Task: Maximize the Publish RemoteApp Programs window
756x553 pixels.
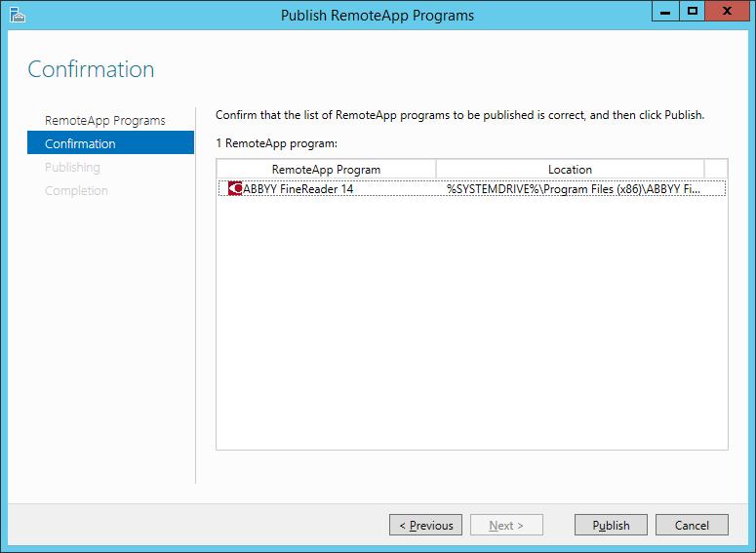Action: (693, 11)
